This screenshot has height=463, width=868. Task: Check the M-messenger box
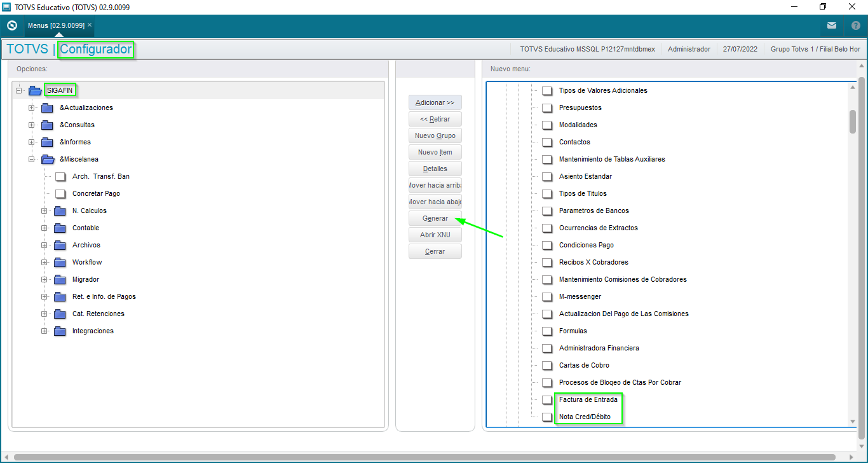[x=547, y=296]
